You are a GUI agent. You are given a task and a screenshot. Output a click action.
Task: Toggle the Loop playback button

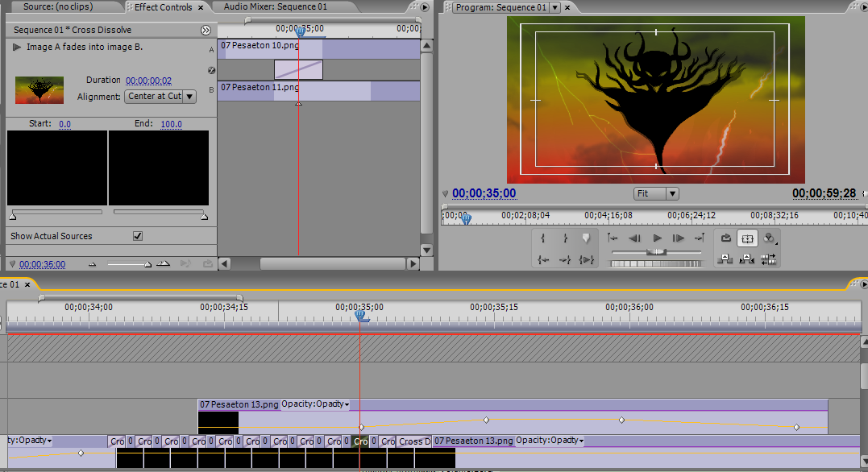[x=725, y=238]
